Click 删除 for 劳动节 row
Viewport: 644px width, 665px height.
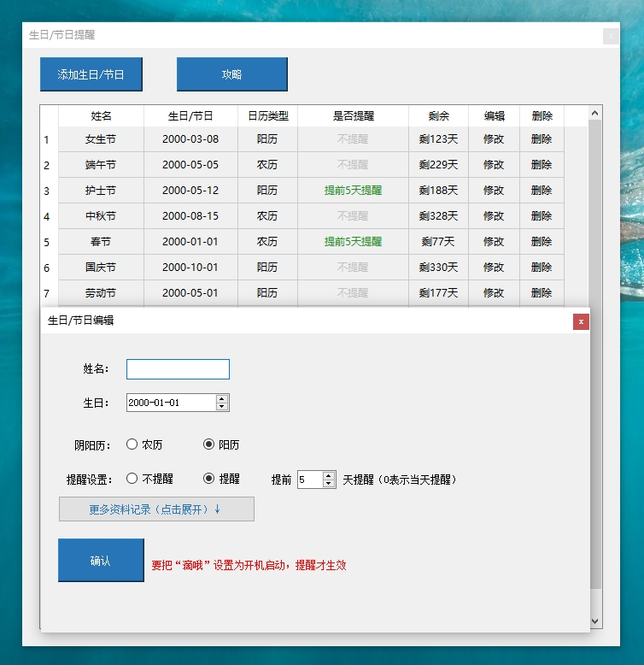[542, 293]
